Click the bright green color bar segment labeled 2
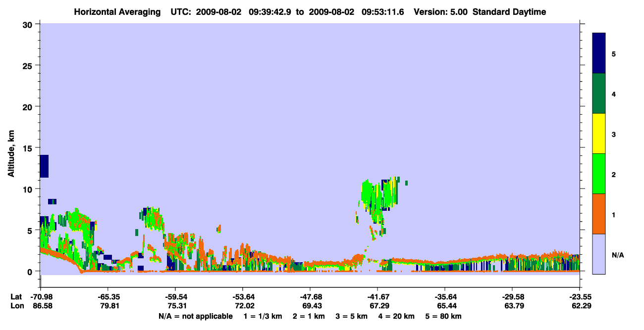The image size is (644, 330). point(599,174)
